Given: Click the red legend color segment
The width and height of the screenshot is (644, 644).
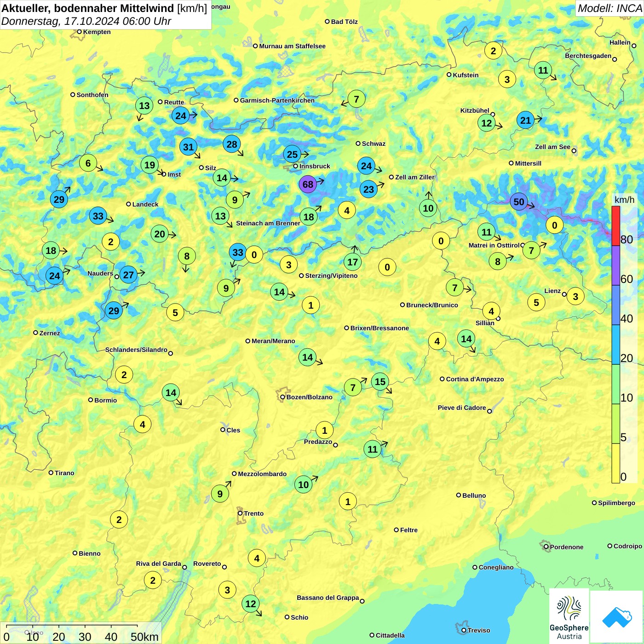Looking at the screenshot, I should click(x=615, y=226).
